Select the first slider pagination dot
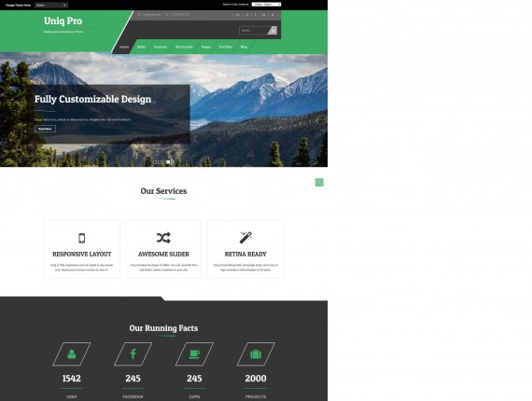The height and width of the screenshot is (401, 532). (x=155, y=162)
